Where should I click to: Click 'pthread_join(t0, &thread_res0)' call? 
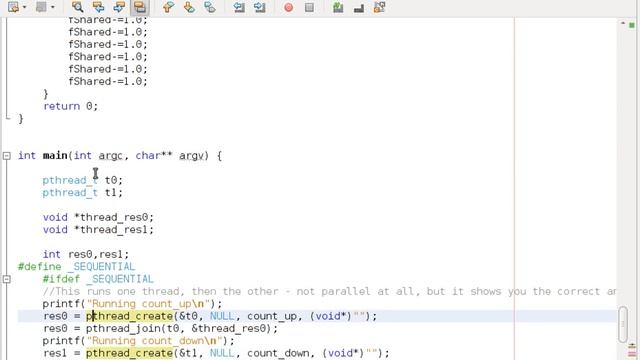click(178, 328)
